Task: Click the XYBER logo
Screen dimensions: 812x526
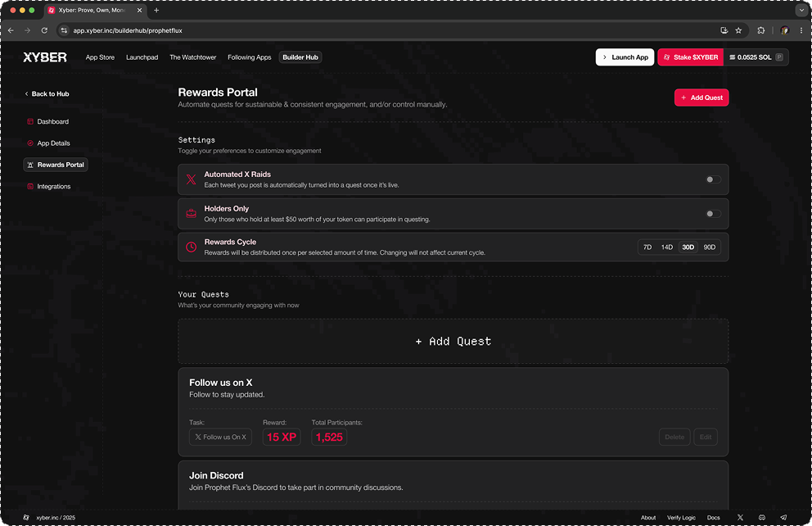Action: click(45, 57)
